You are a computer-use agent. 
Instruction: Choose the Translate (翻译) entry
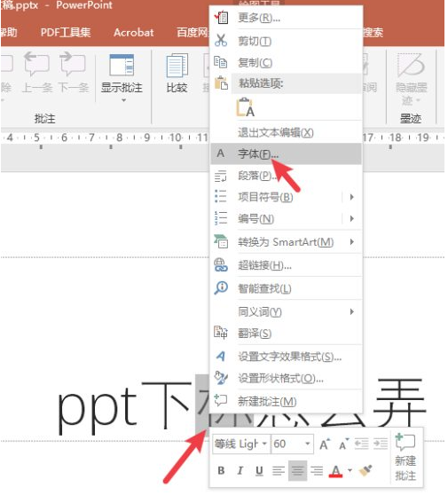(286, 334)
